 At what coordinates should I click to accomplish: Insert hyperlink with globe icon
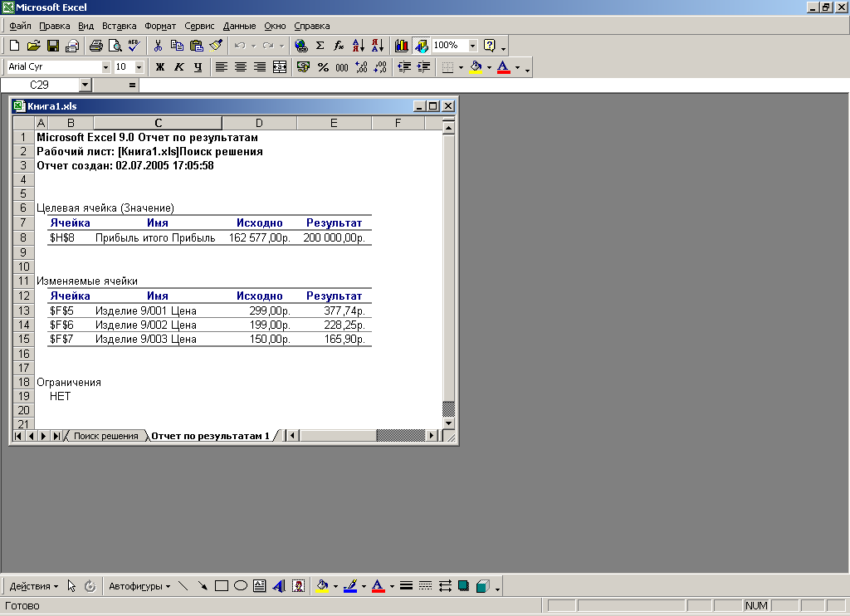click(x=300, y=46)
